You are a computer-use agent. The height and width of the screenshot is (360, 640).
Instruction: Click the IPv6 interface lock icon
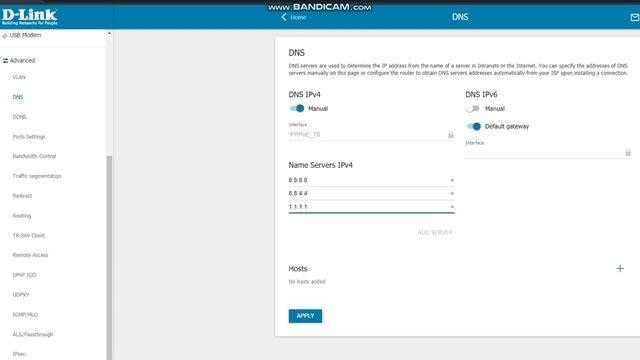(x=628, y=152)
